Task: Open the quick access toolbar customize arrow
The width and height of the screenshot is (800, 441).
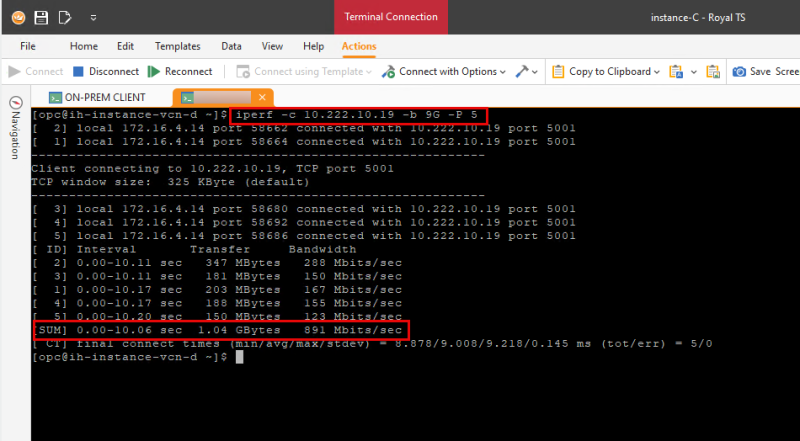Action: tap(93, 17)
